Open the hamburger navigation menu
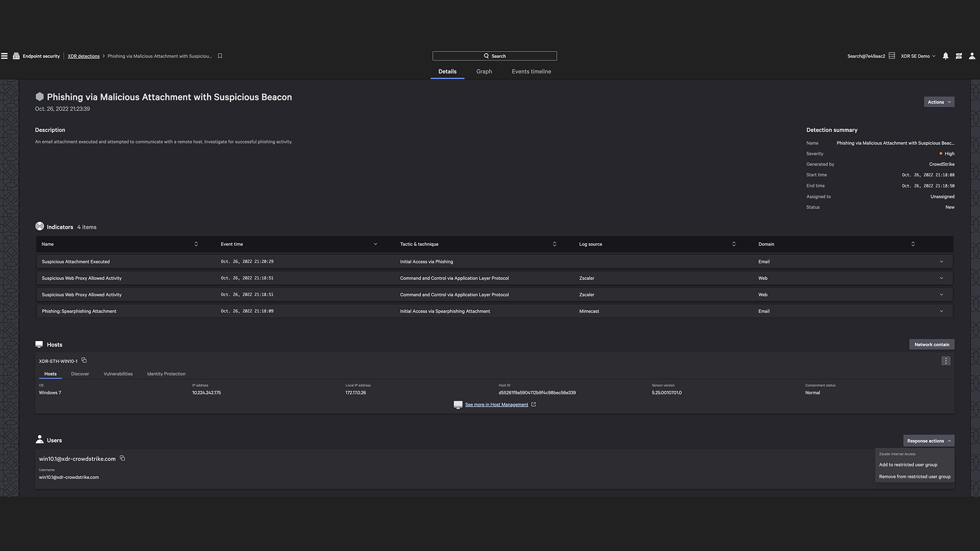Screen dimensions: 980x551 coord(4,56)
